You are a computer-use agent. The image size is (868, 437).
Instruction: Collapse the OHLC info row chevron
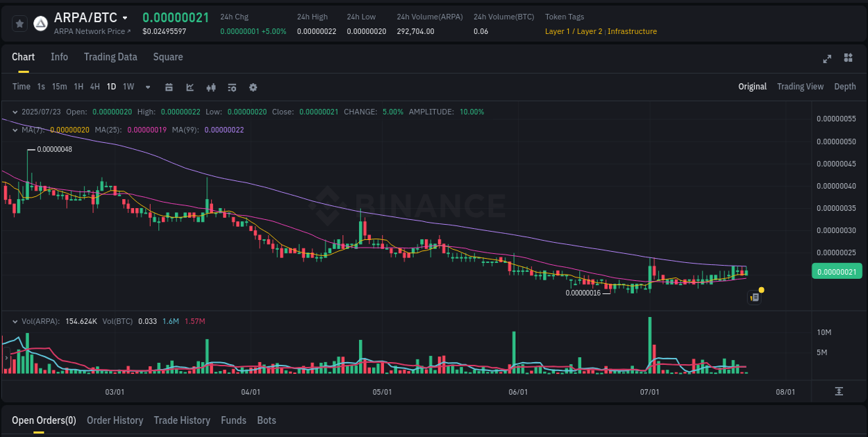[x=15, y=112]
